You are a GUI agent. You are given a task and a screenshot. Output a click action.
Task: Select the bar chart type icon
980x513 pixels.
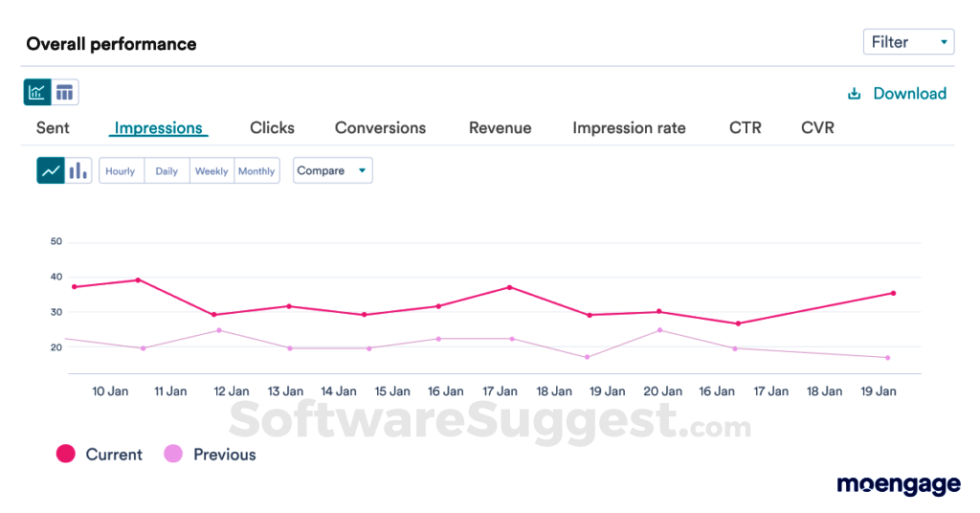[78, 171]
